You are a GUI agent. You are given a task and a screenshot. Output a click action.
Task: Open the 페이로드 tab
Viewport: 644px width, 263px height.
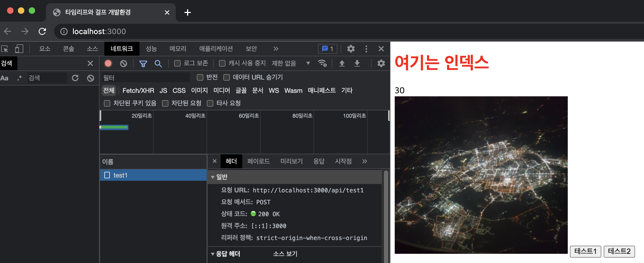click(x=258, y=161)
